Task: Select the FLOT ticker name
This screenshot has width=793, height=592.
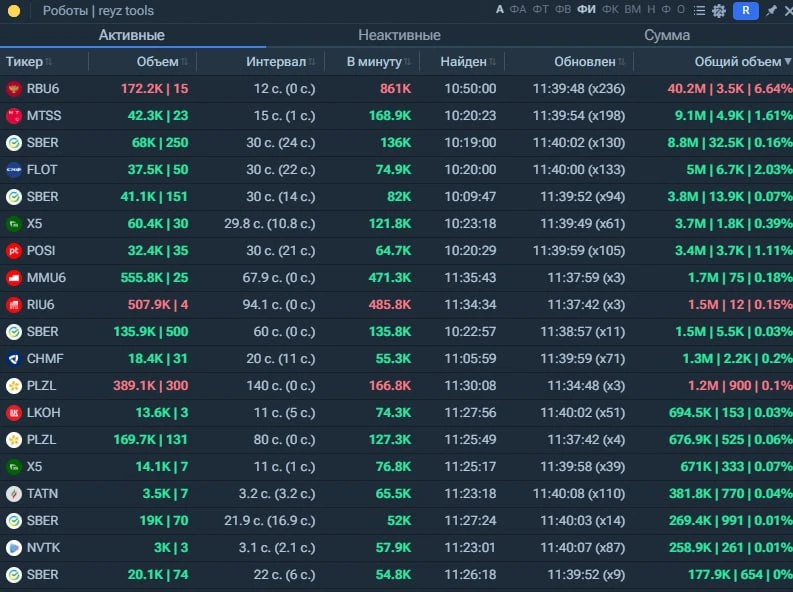Action: [x=42, y=170]
